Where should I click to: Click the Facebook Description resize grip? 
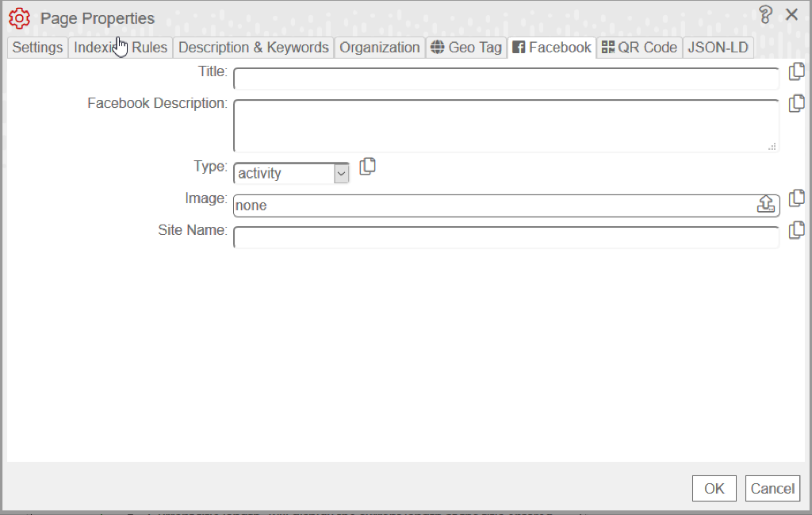[x=772, y=147]
